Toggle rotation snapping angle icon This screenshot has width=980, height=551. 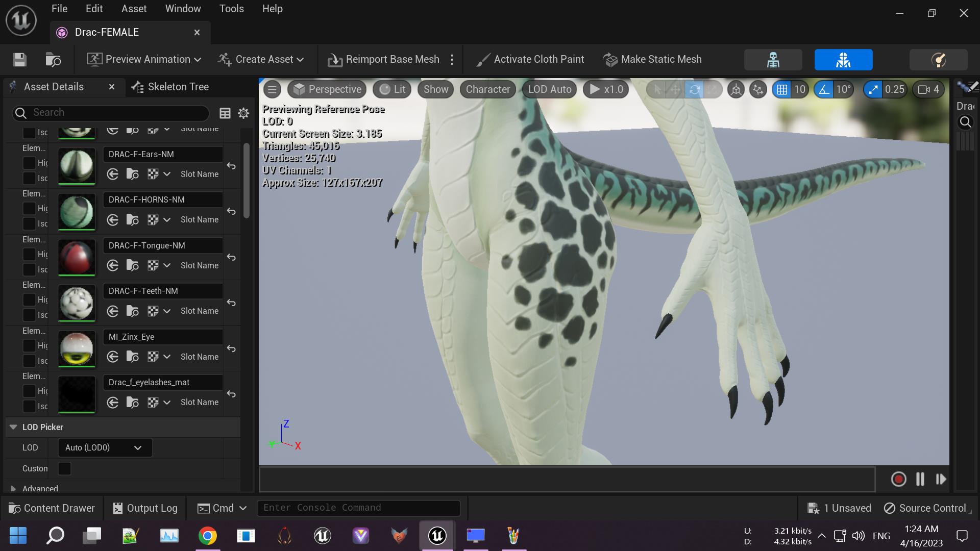(824, 90)
